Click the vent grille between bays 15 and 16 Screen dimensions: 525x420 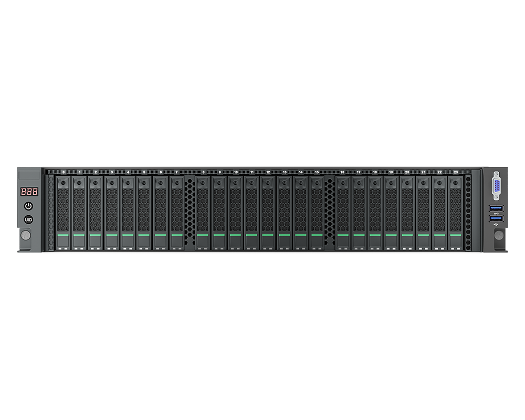[x=330, y=213]
